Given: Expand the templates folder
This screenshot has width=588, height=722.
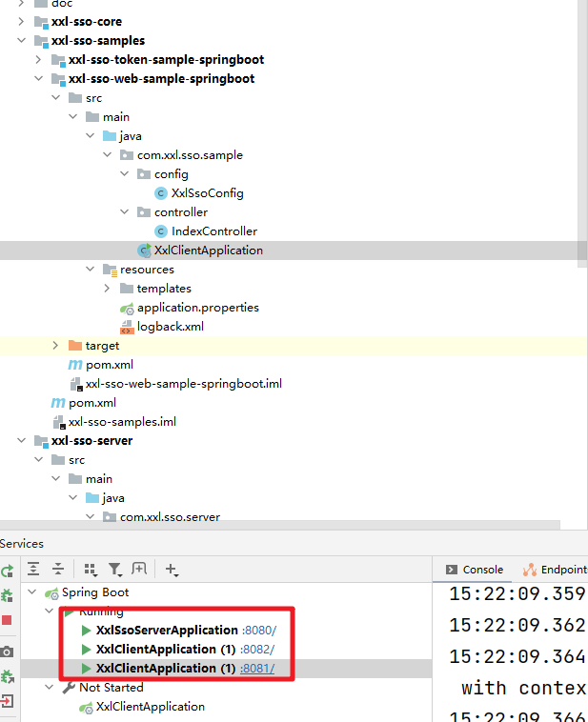Looking at the screenshot, I should click(x=108, y=289).
